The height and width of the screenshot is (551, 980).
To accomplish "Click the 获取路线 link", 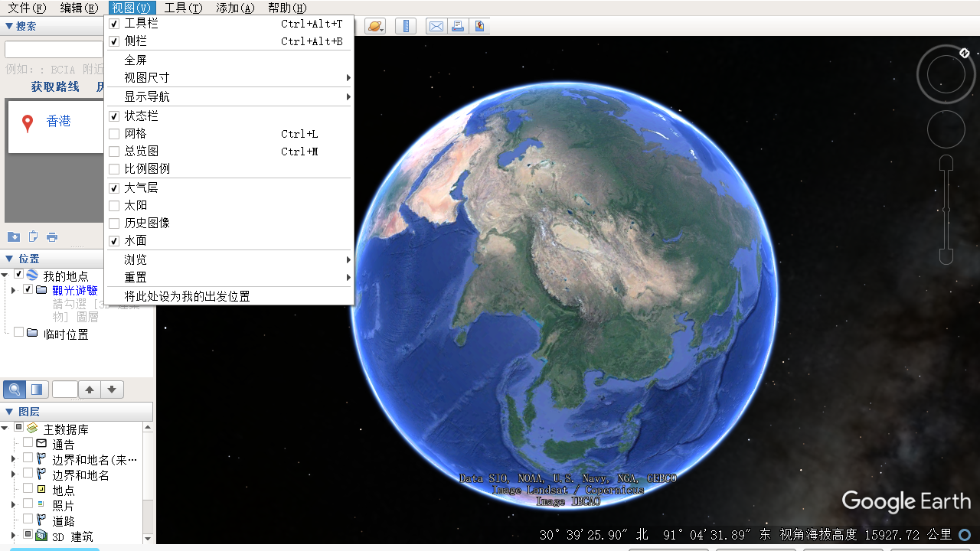I will (55, 86).
